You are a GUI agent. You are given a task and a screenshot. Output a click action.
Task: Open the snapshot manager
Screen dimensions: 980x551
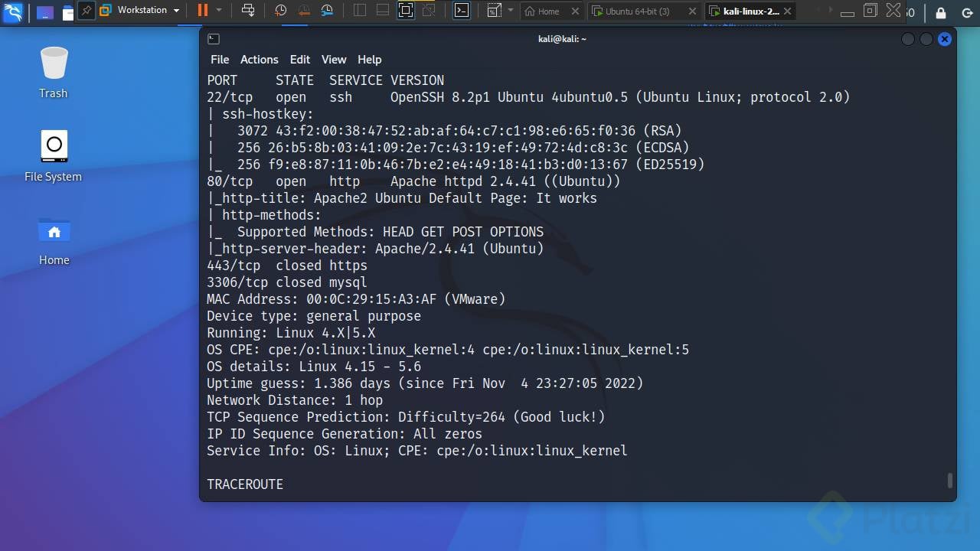pos(327,10)
